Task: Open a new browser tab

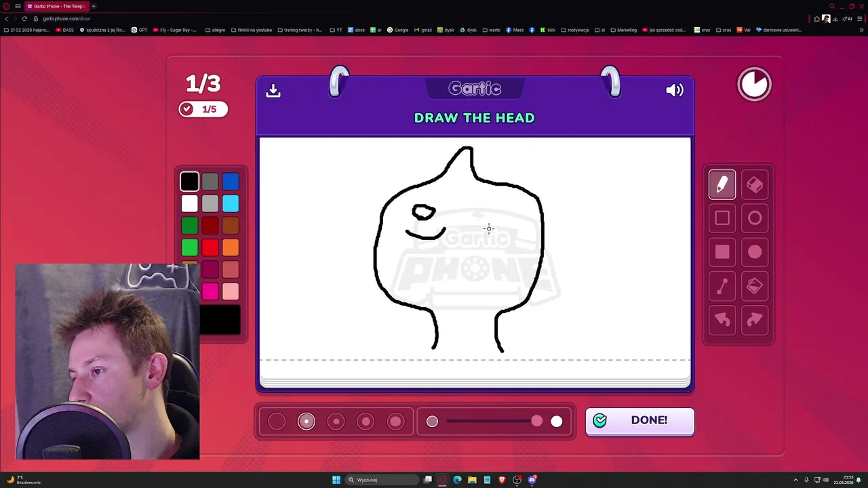Action: coord(94,6)
